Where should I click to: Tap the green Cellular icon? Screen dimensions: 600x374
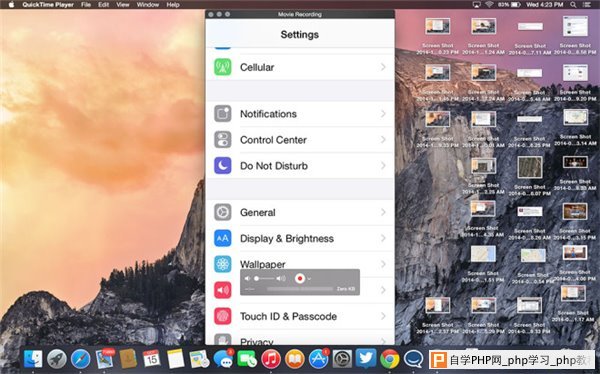(223, 67)
